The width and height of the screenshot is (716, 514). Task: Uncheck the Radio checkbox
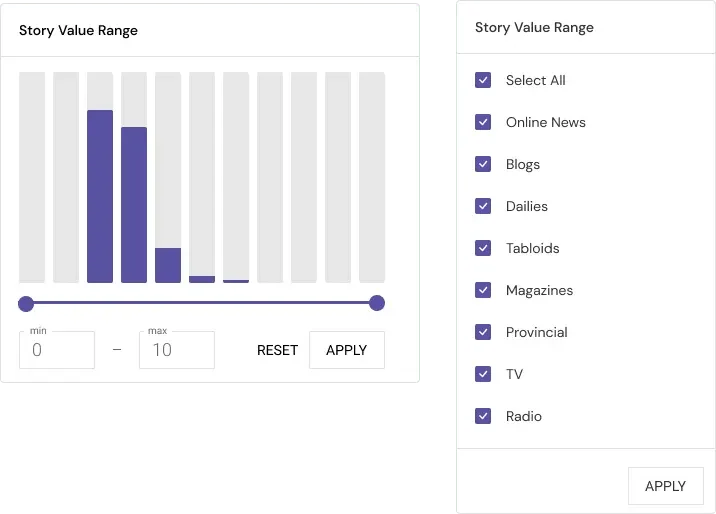click(483, 416)
